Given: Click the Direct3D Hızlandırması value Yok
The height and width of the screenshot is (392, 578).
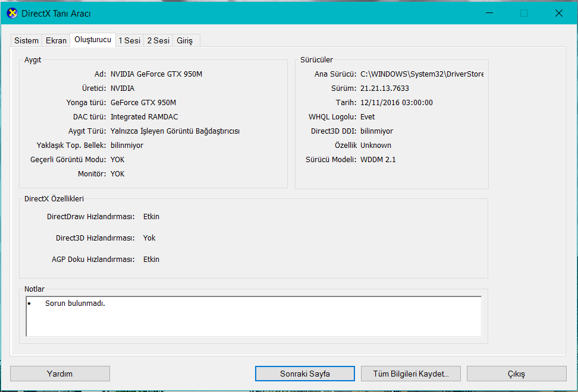Looking at the screenshot, I should pyautogui.click(x=149, y=238).
